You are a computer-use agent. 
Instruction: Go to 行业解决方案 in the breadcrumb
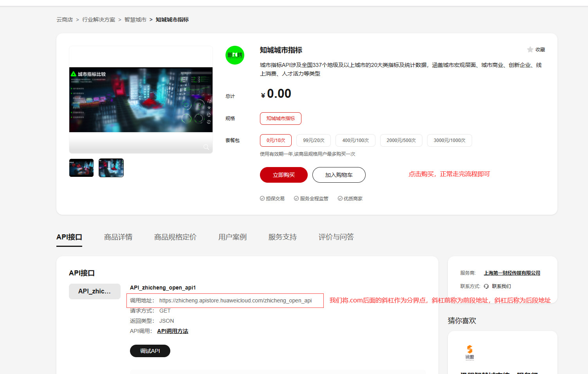pyautogui.click(x=99, y=20)
